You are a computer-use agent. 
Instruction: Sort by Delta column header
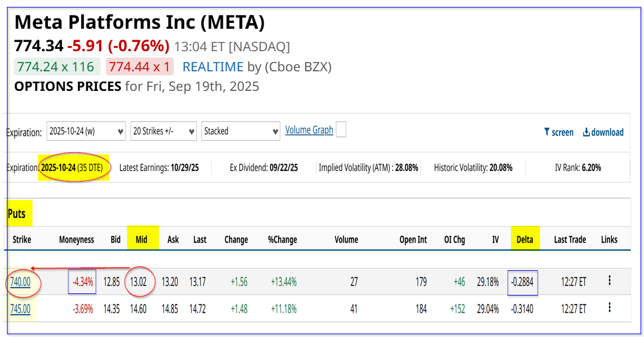tap(524, 240)
